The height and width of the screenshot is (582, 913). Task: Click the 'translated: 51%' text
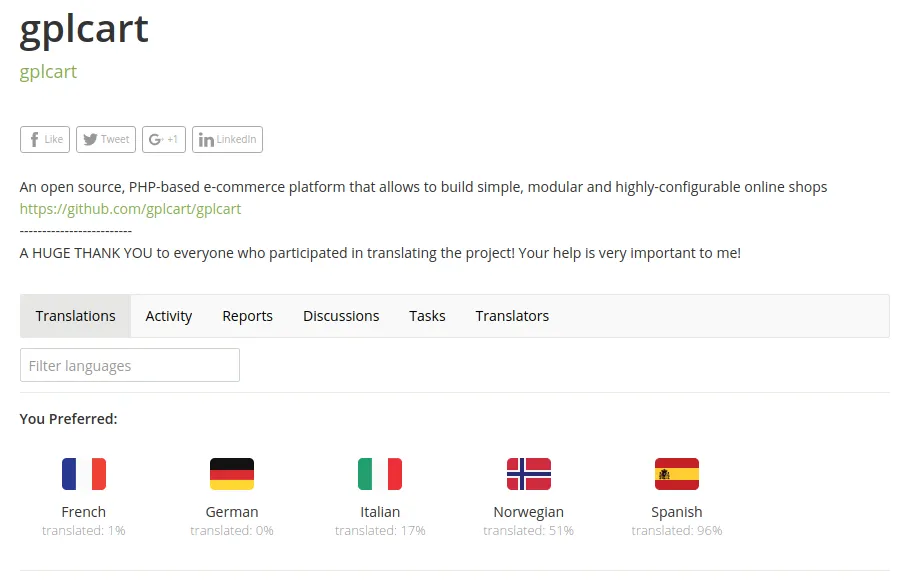click(x=529, y=531)
